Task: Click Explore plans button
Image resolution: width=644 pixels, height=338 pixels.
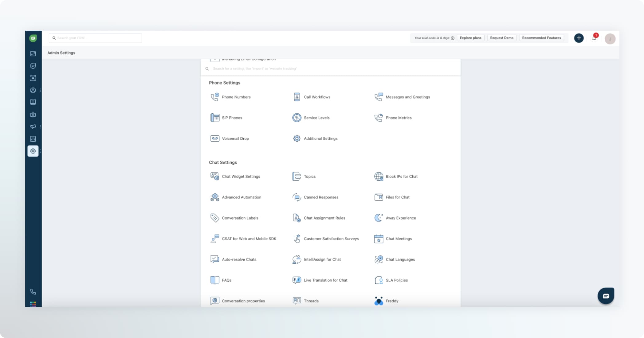Action: pyautogui.click(x=470, y=38)
